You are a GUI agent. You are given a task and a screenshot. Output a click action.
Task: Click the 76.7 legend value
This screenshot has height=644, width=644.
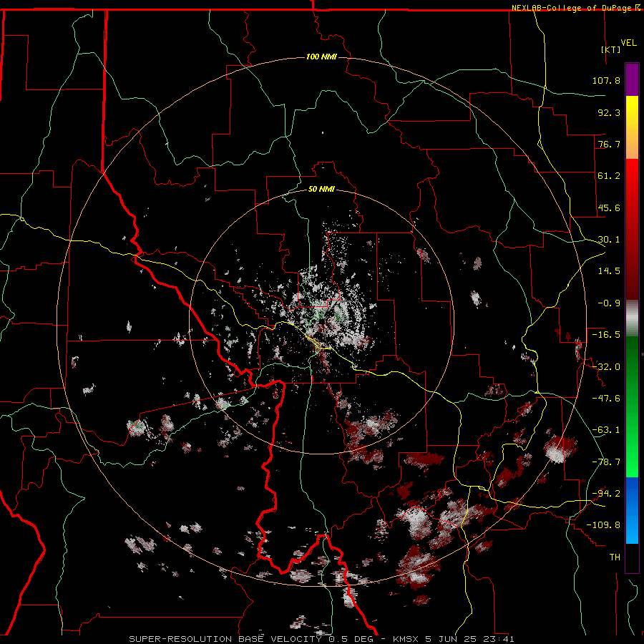(609, 144)
